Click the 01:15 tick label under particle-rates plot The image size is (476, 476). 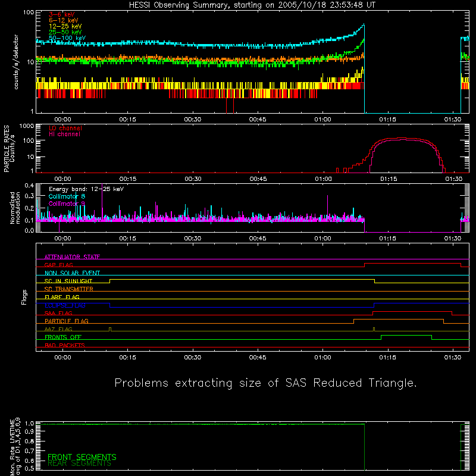coord(389,179)
